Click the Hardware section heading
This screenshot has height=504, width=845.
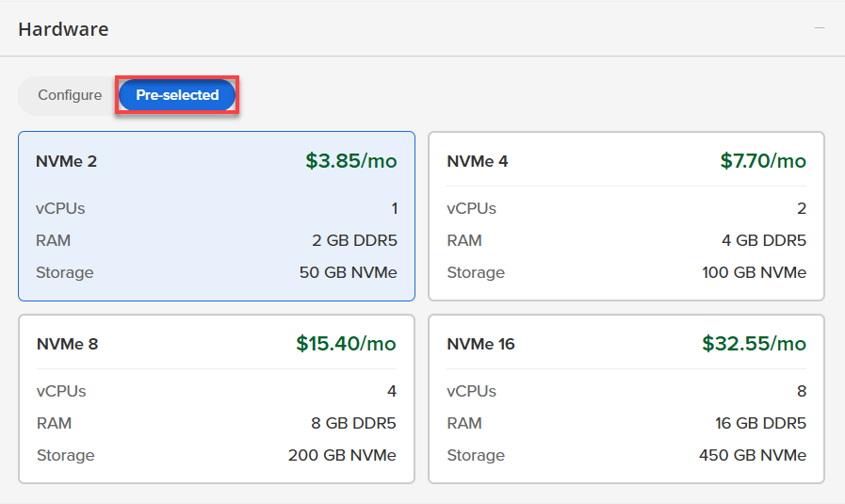click(x=63, y=29)
